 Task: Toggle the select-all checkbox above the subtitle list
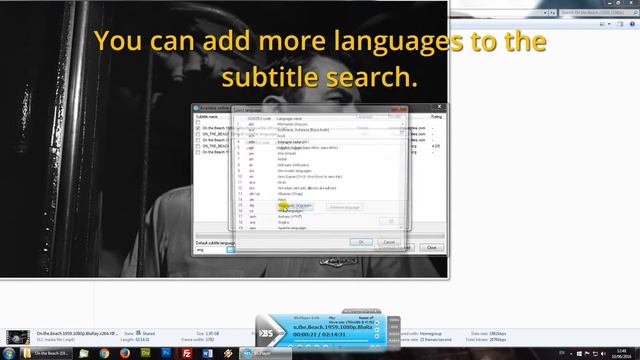pos(198,122)
